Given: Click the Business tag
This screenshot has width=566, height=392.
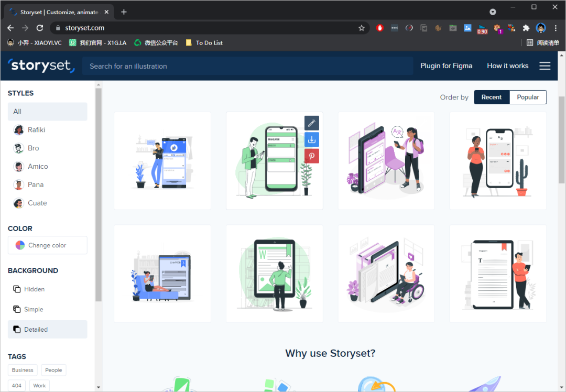Looking at the screenshot, I should (23, 370).
